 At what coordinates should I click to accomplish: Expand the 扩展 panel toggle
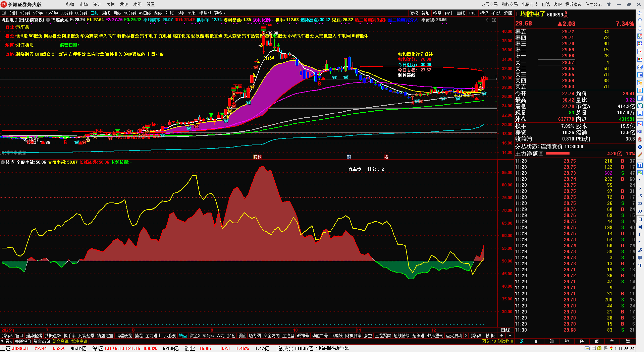coord(7,341)
